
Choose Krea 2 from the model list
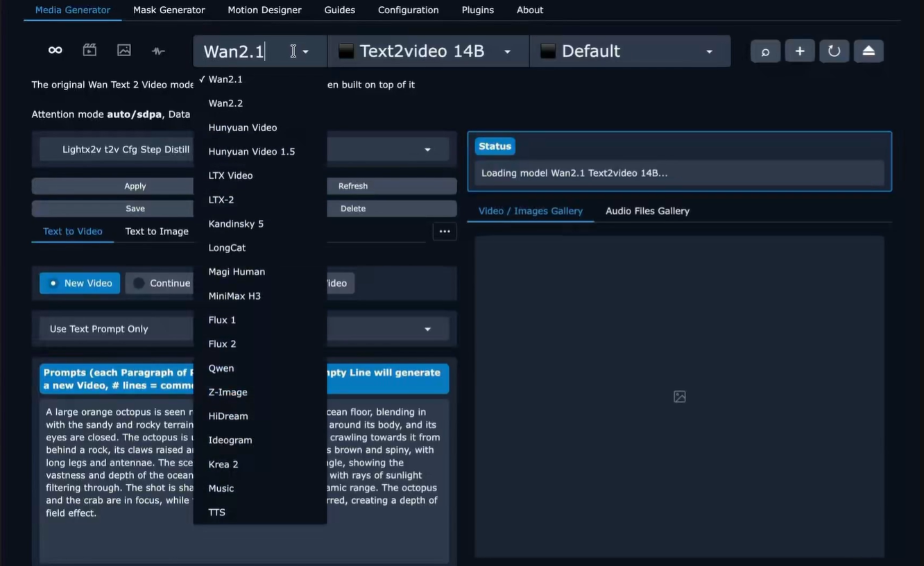(x=259, y=464)
